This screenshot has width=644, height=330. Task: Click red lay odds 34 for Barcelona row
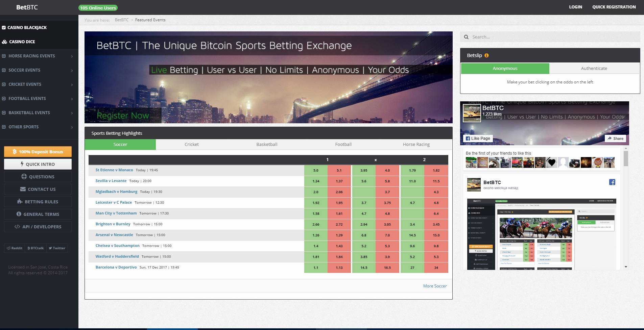point(436,268)
